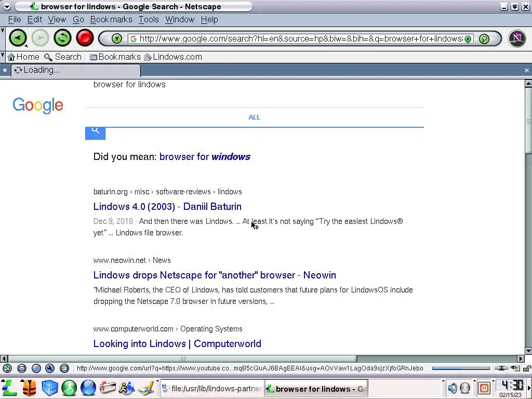Open URL history dropdown inside the address field
532x399 pixels.
click(468, 38)
